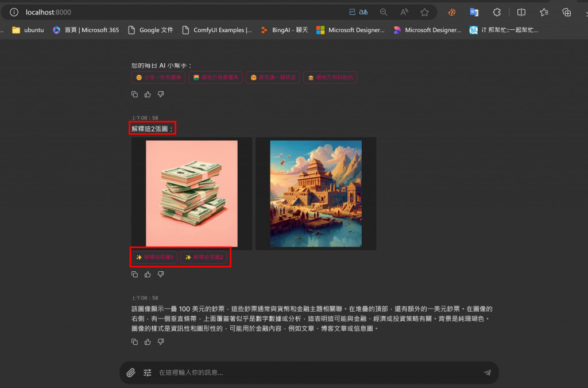Copy the two-image message below the thumbnails

[x=134, y=274]
